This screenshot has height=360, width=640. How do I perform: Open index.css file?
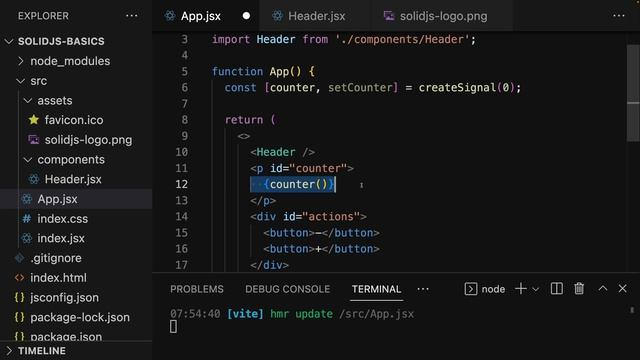(x=62, y=218)
